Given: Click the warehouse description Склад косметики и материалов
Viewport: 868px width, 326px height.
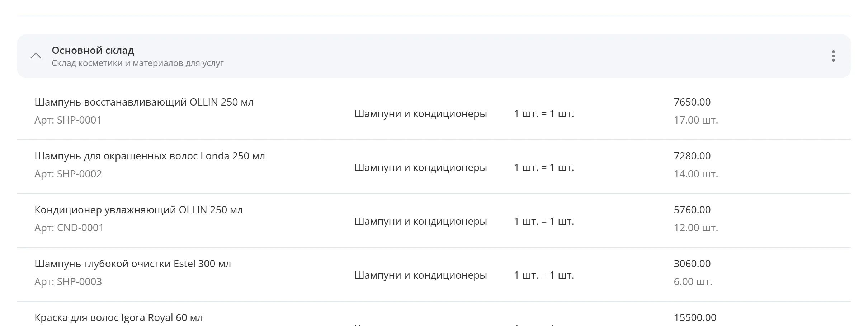Looking at the screenshot, I should (137, 63).
